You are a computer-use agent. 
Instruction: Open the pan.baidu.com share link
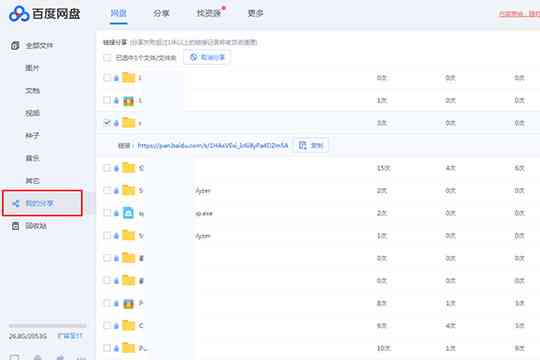(x=212, y=146)
